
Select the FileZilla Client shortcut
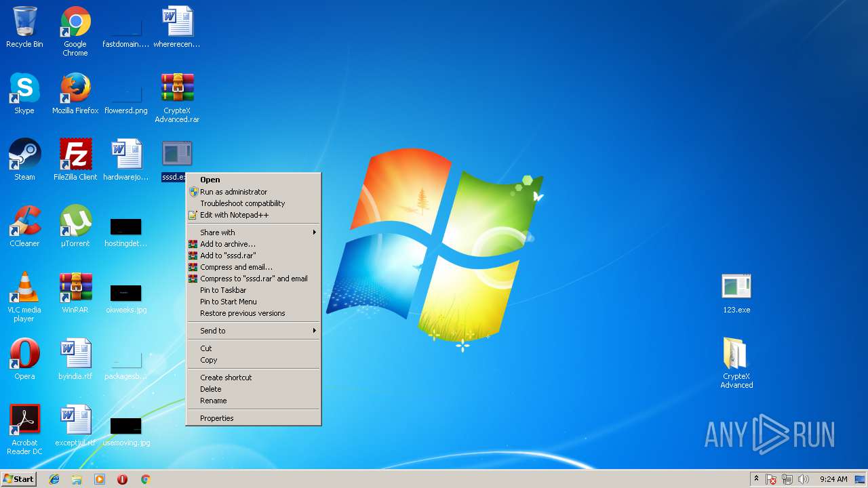point(75,155)
